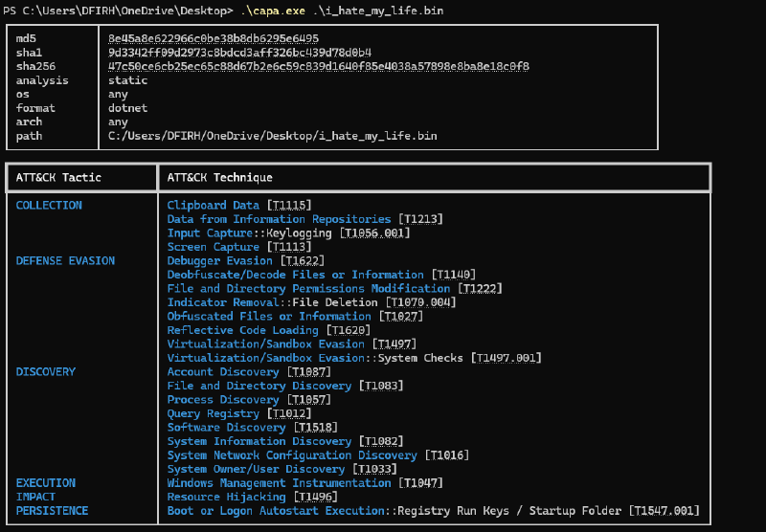
Task: Click the path value ending i_hate_my_life.bin
Action: (273, 136)
